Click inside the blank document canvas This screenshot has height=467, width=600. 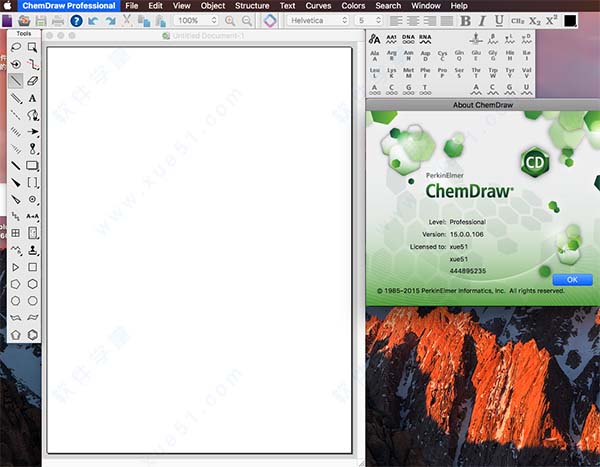(199, 250)
